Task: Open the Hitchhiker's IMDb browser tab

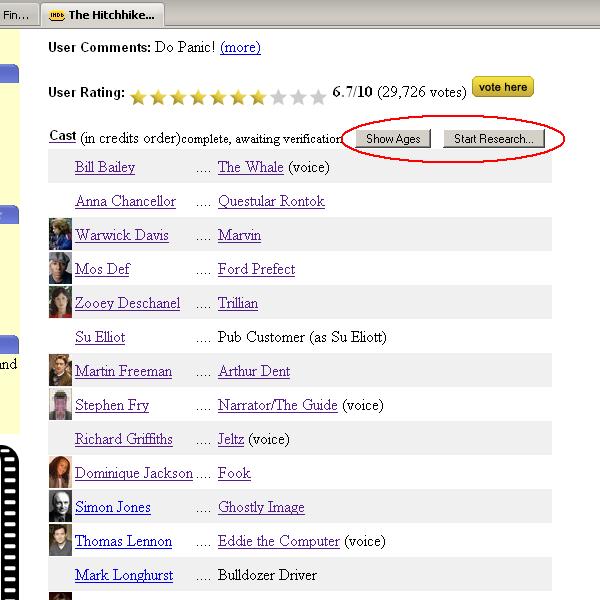Action: click(x=103, y=15)
